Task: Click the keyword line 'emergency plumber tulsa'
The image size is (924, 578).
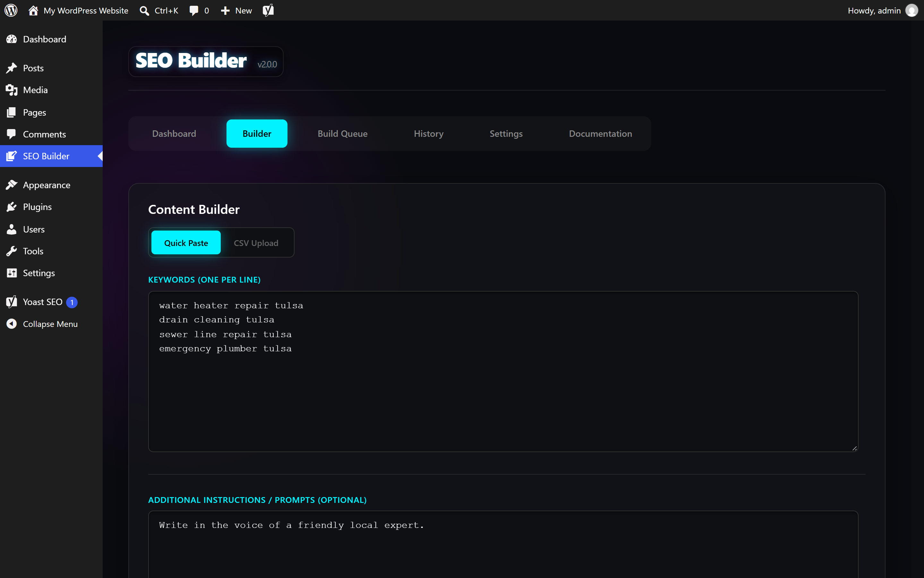Action: click(x=225, y=349)
